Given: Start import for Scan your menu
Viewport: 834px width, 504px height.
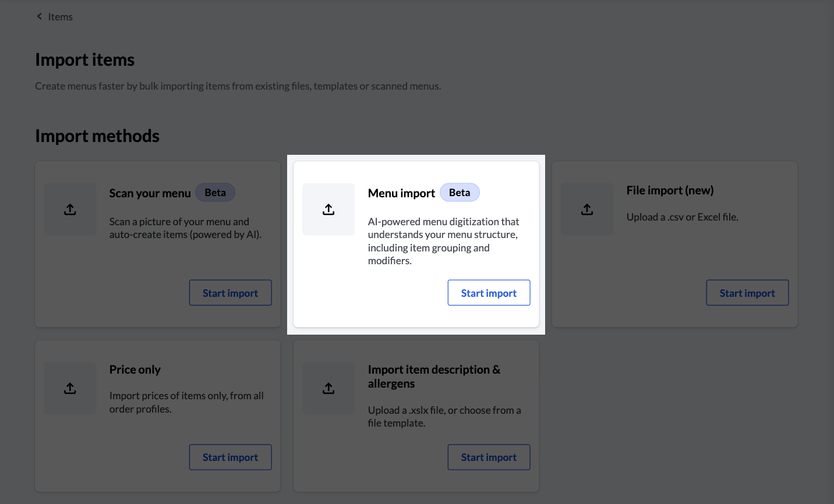Looking at the screenshot, I should pyautogui.click(x=230, y=293).
